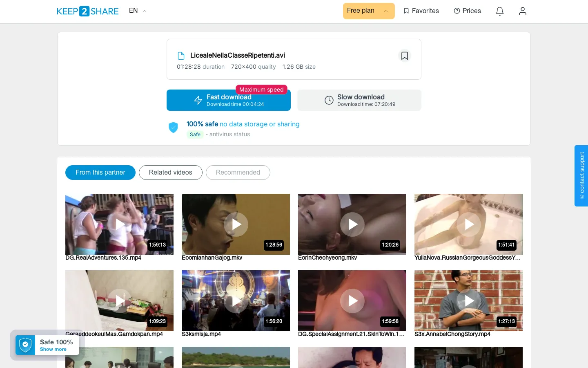This screenshot has width=588, height=368.
Task: Click the 1:56:20 duration badge
Action: point(274,321)
